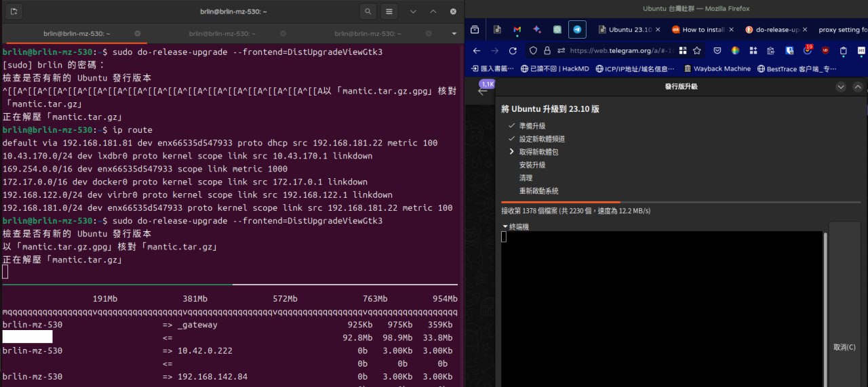Open the HI extension icon
The image size is (868, 387).
861,51
